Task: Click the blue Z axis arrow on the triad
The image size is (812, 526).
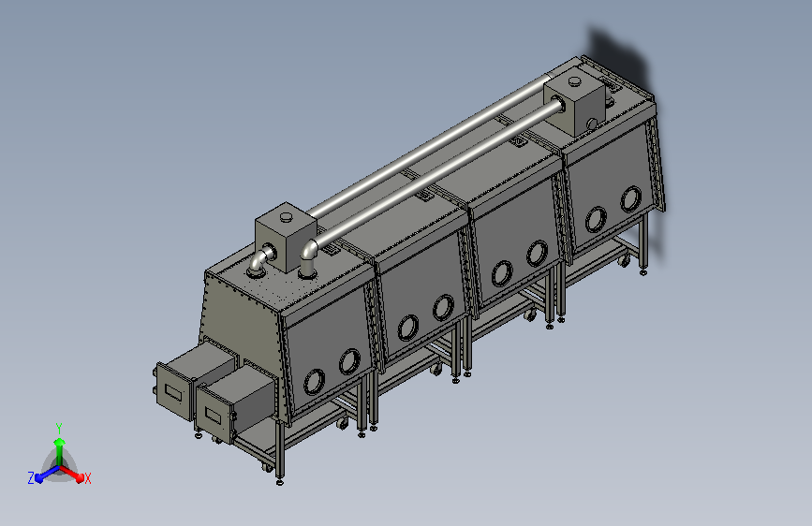Action: point(47,474)
